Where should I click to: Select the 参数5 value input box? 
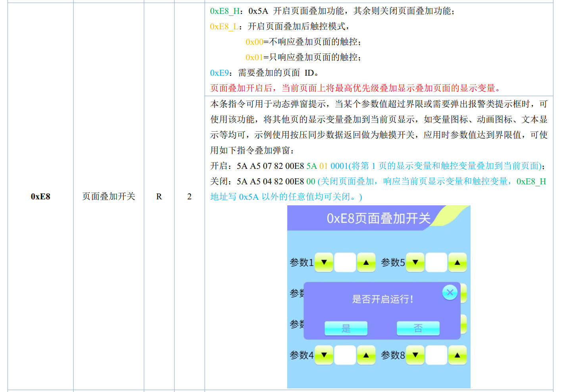click(x=436, y=262)
